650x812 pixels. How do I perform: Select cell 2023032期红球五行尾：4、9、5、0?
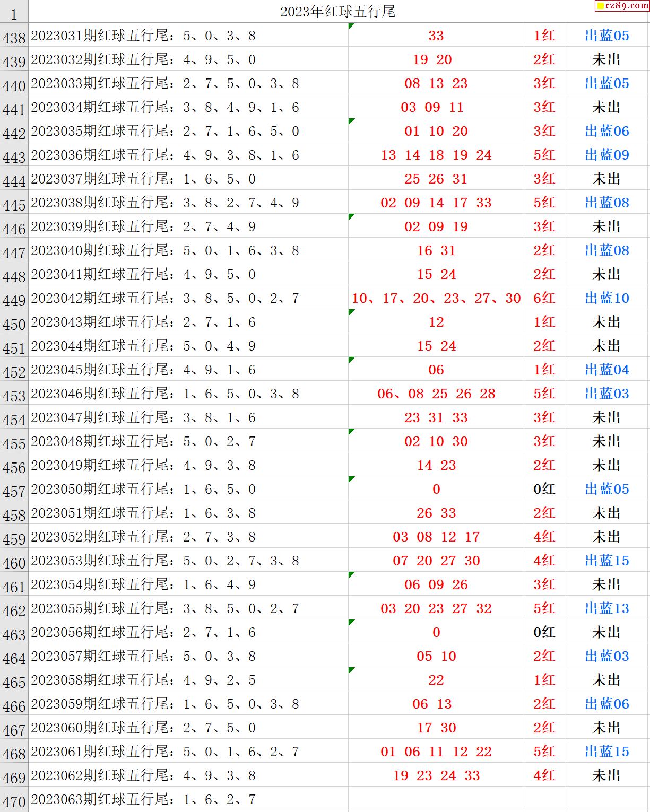pos(188,59)
